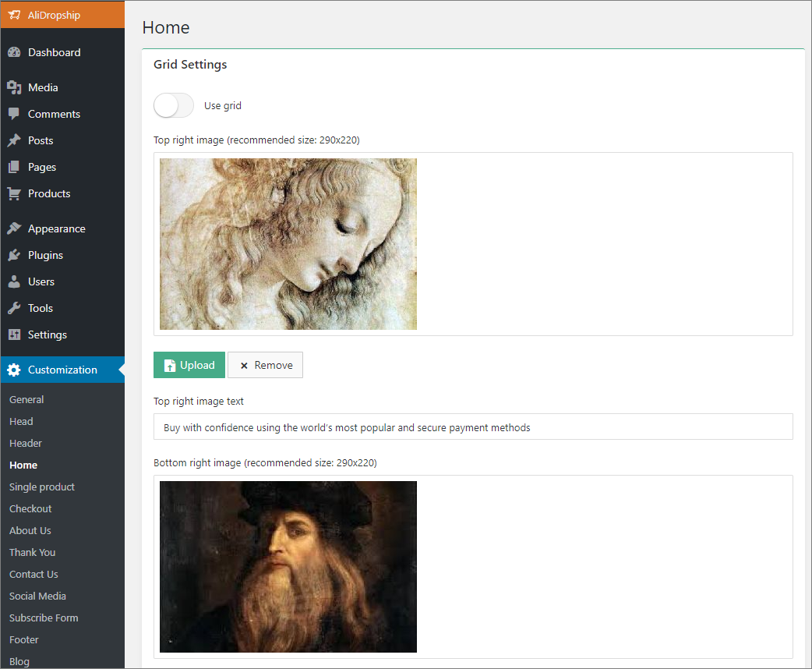
Task: Go to Media section
Action: [x=62, y=87]
